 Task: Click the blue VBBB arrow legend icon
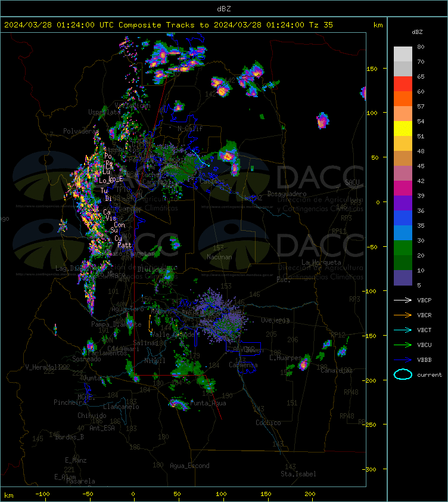(x=403, y=360)
